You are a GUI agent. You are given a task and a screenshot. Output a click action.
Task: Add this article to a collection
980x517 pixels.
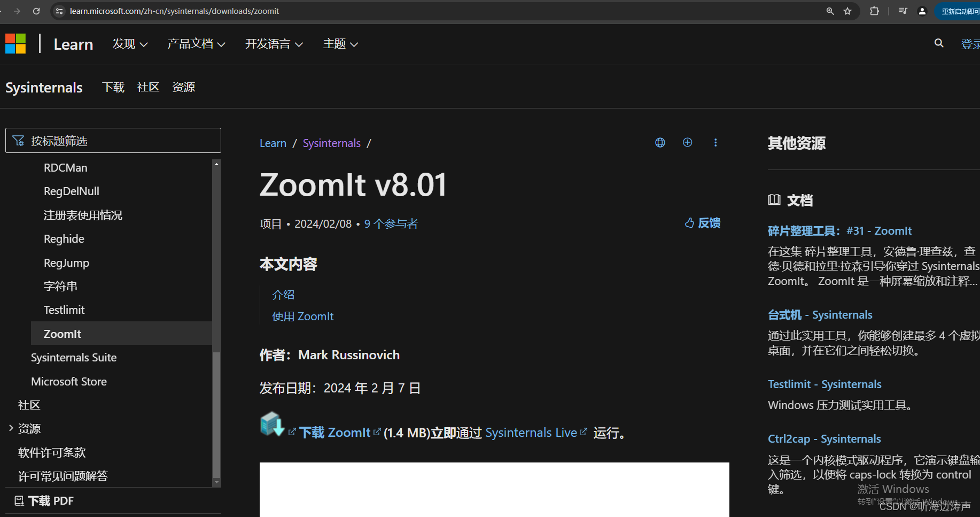pos(688,142)
